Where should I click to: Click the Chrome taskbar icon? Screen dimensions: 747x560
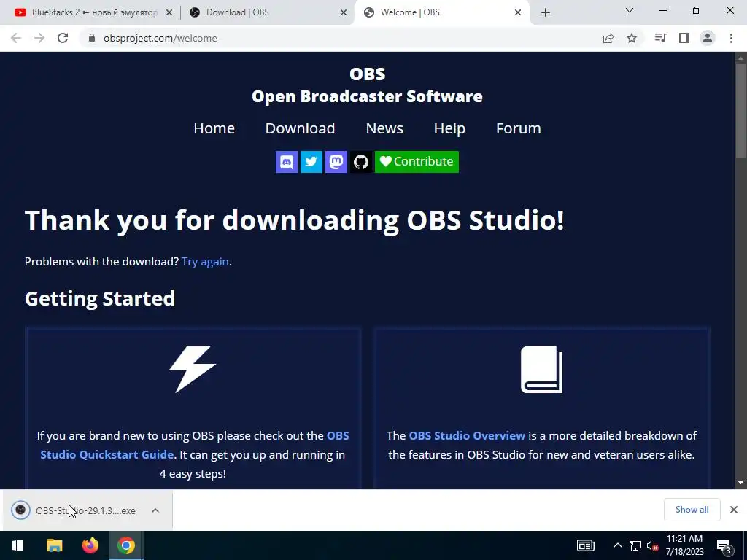125,545
